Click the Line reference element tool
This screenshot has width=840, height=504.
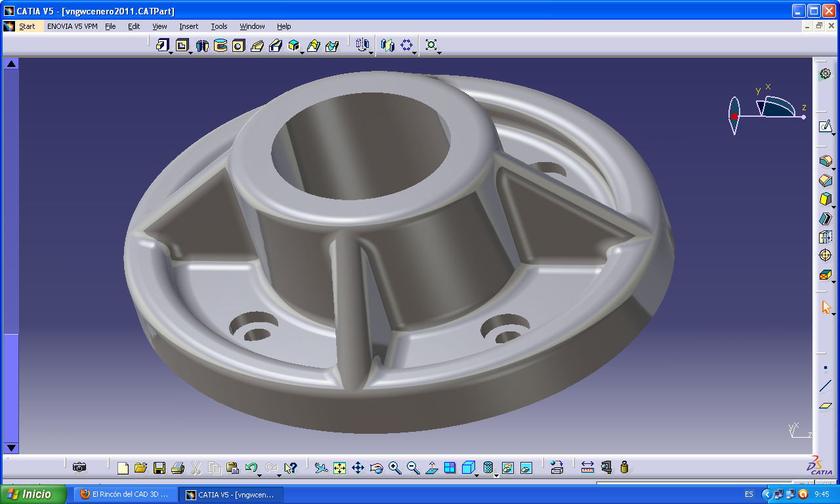(x=826, y=387)
